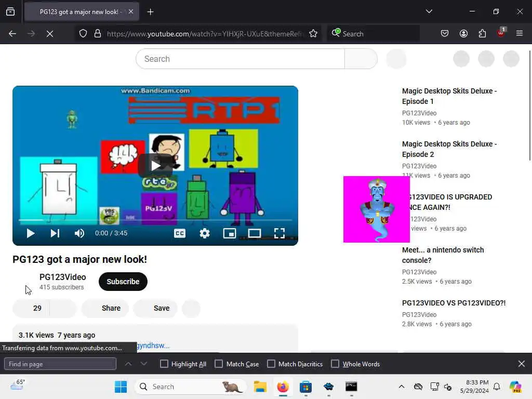Image resolution: width=532 pixels, height=399 pixels.
Task: Open Magic Desktop Skits Deluxe - Episode 1
Action: pos(449,96)
